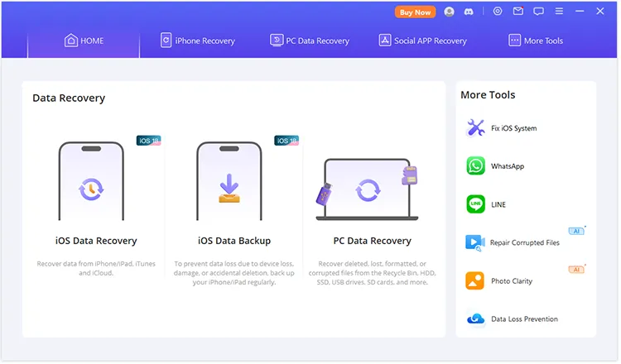Open the Discord community icon

[x=469, y=12]
